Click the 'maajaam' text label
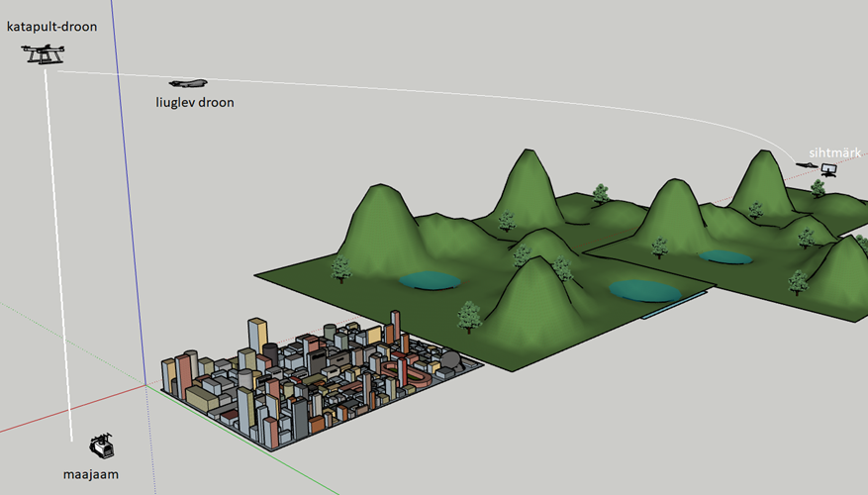This screenshot has height=495, width=868. (x=91, y=474)
